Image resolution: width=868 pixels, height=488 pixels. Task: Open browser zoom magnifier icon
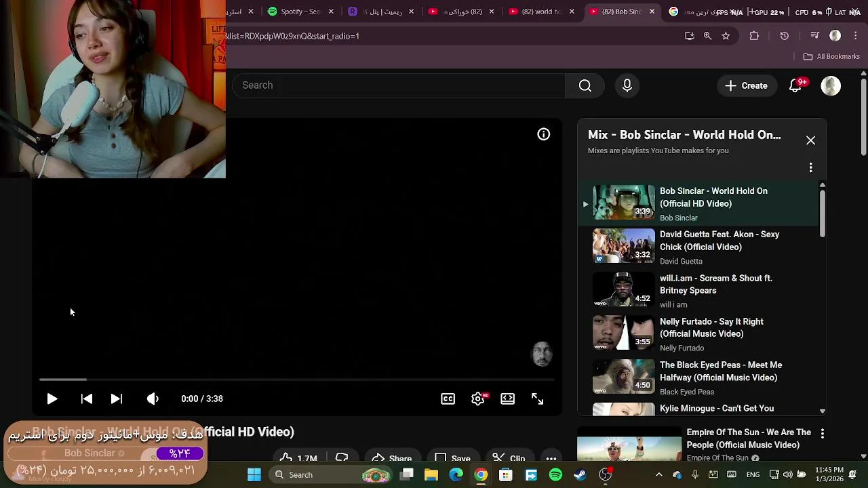click(707, 36)
